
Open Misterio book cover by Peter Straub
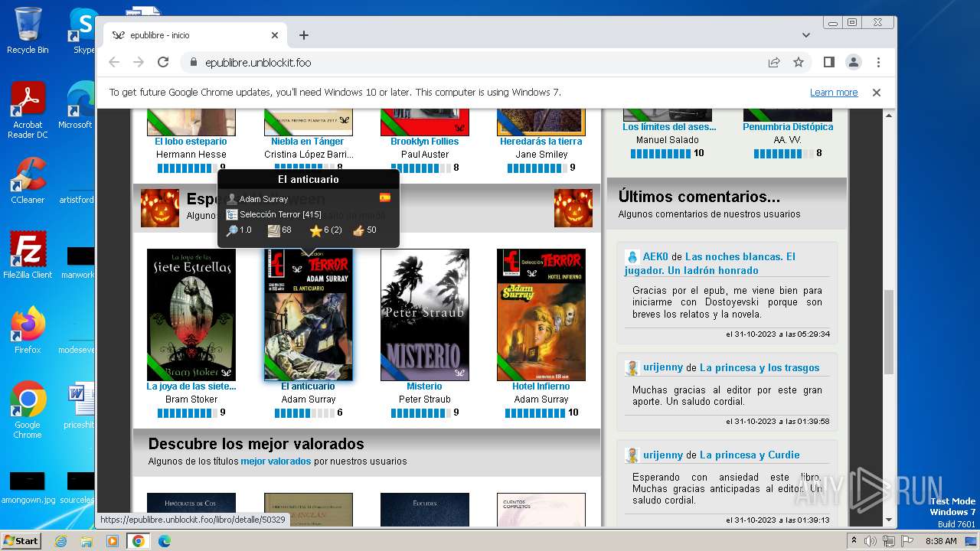(425, 315)
